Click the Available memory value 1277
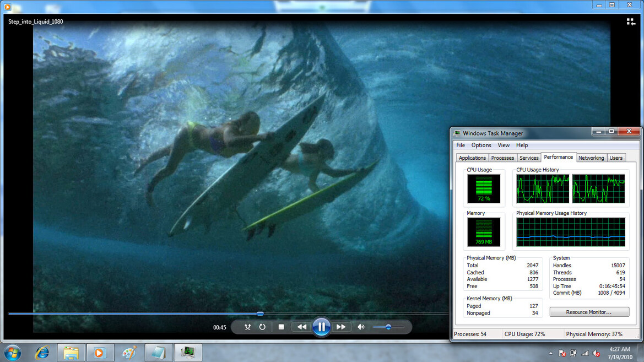The height and width of the screenshot is (362, 644). click(532, 279)
